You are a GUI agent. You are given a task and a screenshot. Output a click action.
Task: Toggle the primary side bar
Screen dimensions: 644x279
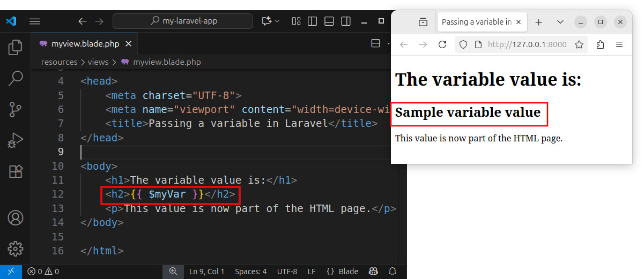tap(313, 21)
